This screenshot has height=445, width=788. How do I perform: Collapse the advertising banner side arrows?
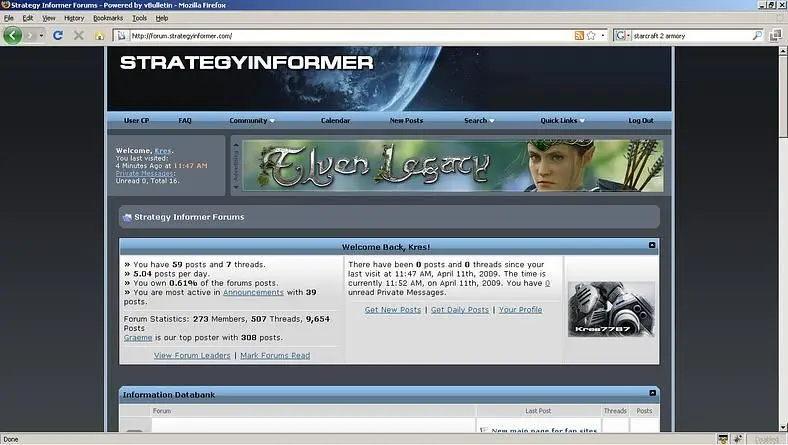[236, 166]
